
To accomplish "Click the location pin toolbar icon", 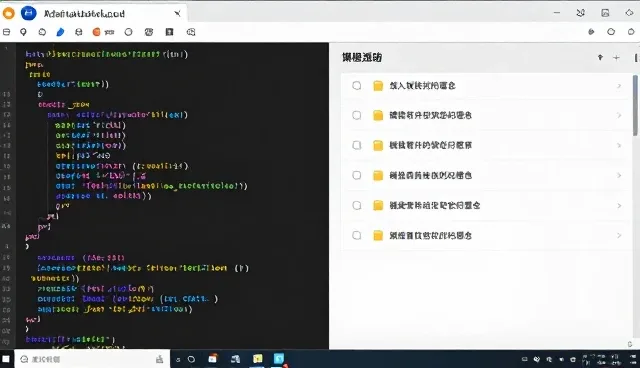I will (23, 32).
